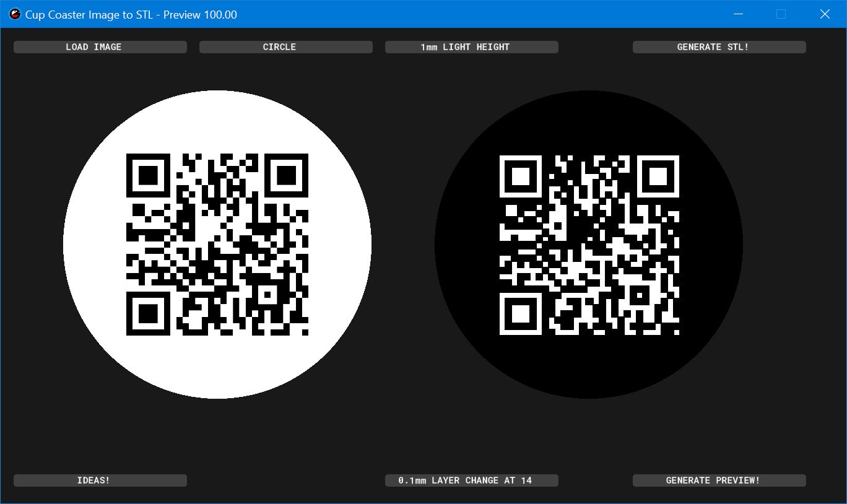Close the Cup Coaster window

click(825, 14)
